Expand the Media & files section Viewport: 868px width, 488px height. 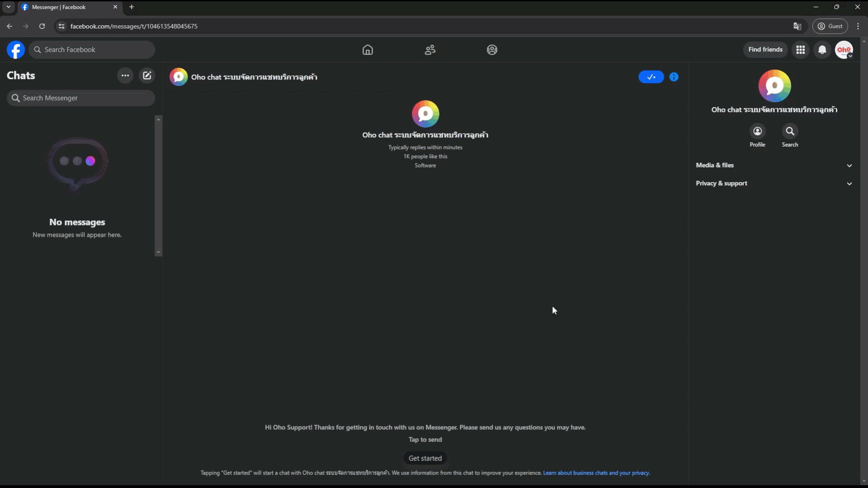(774, 165)
